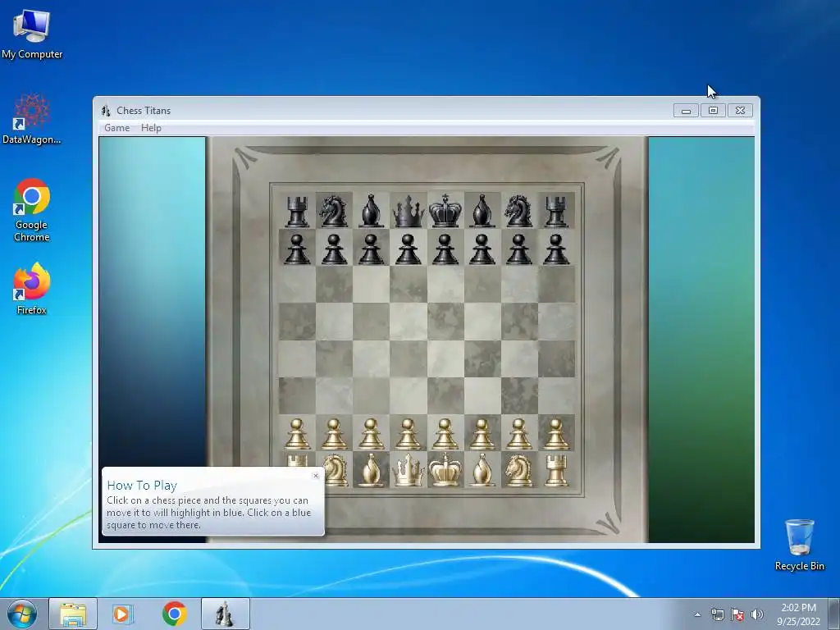Select white pawn in front of kingside knight
Screen dimensions: 840x630
point(518,434)
